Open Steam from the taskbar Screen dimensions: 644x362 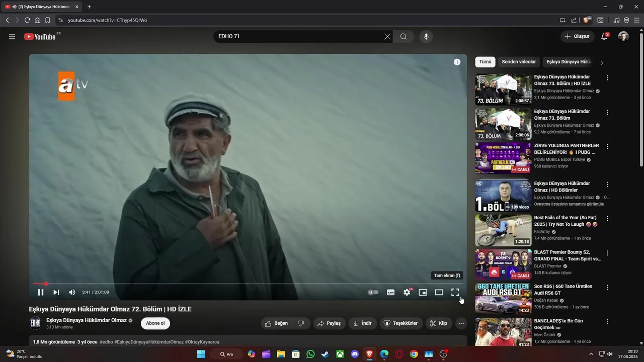325,354
